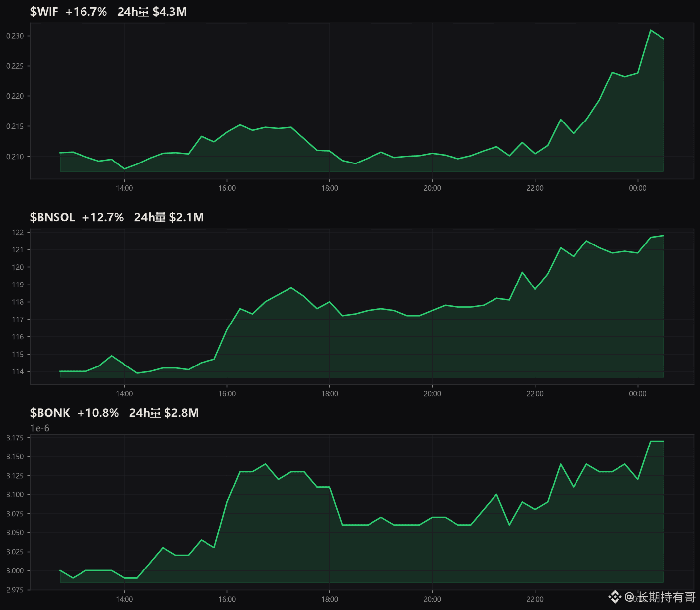This screenshot has height=610, width=700.
Task: Click the 18:00 time label on BNSOL chart
Action: click(x=330, y=394)
